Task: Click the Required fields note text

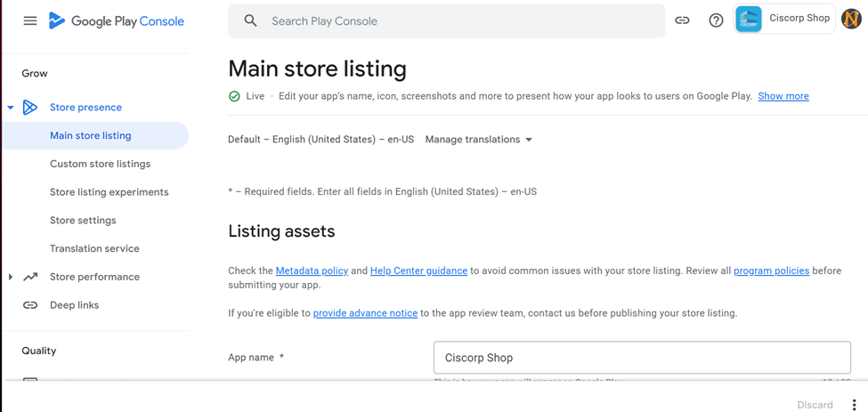Action: (x=383, y=192)
